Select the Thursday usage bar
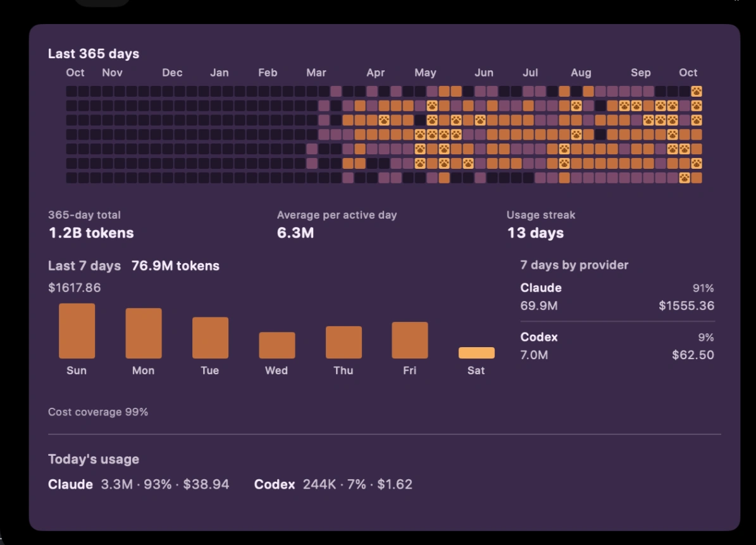Screen dimensions: 756x545 click(344, 342)
